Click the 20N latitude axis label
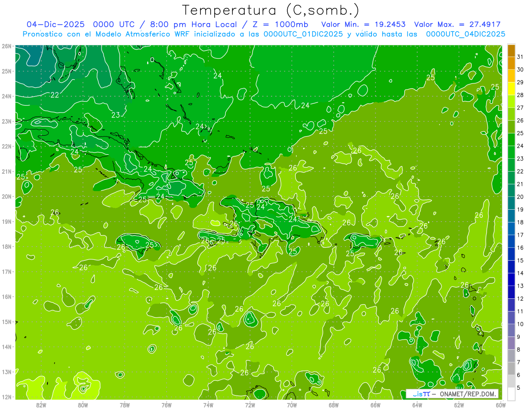The height and width of the screenshot is (411, 532). [x=7, y=196]
